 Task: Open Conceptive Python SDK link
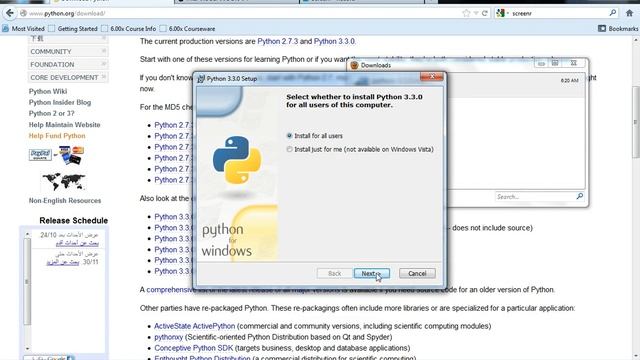(193, 348)
